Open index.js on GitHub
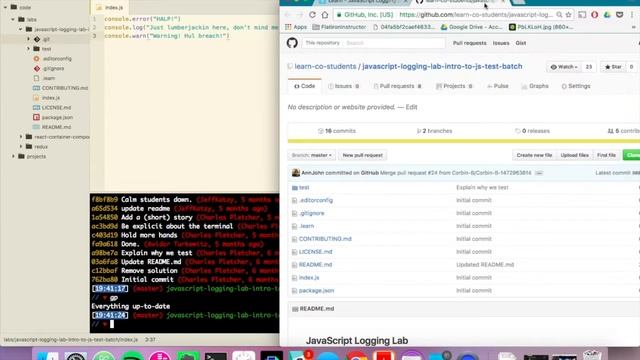Viewport: 640px width, 360px height. coord(309,278)
